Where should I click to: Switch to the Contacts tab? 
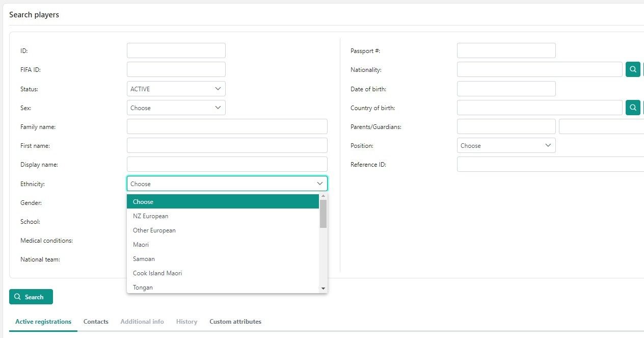coord(96,322)
